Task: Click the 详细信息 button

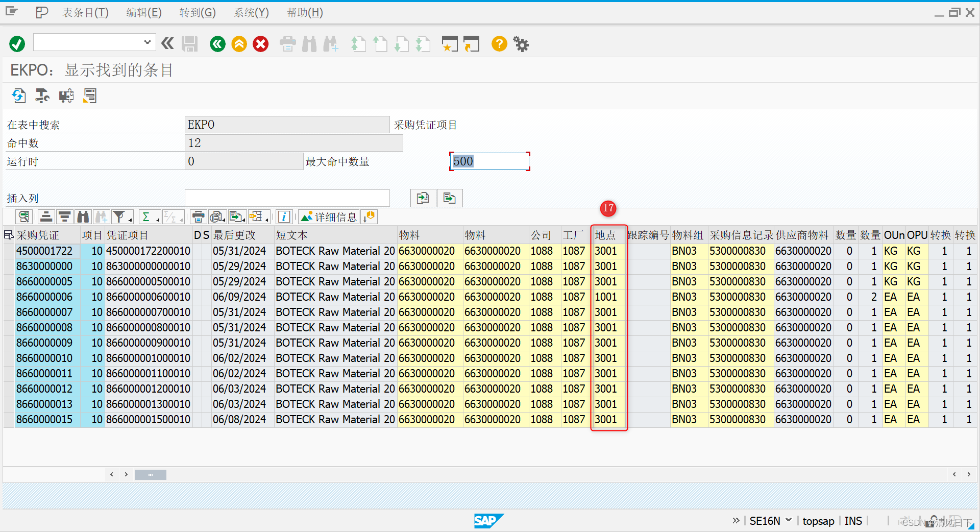Action: tap(329, 216)
